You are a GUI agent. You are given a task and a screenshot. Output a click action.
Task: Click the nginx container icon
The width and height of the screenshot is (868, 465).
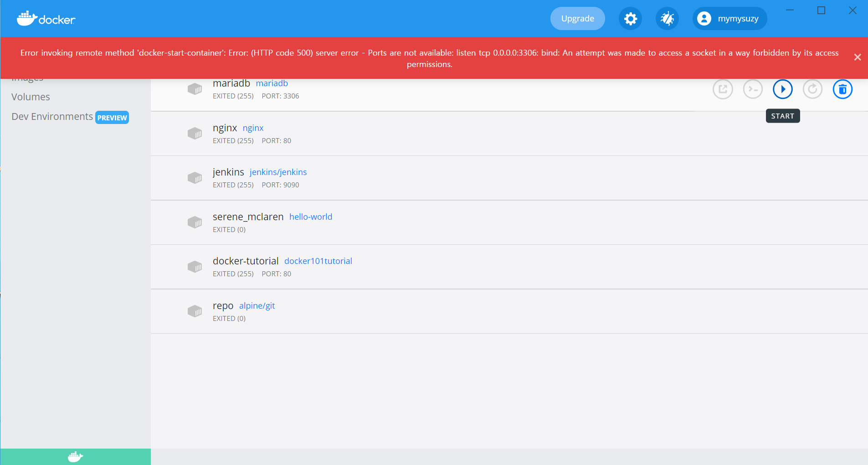point(195,134)
